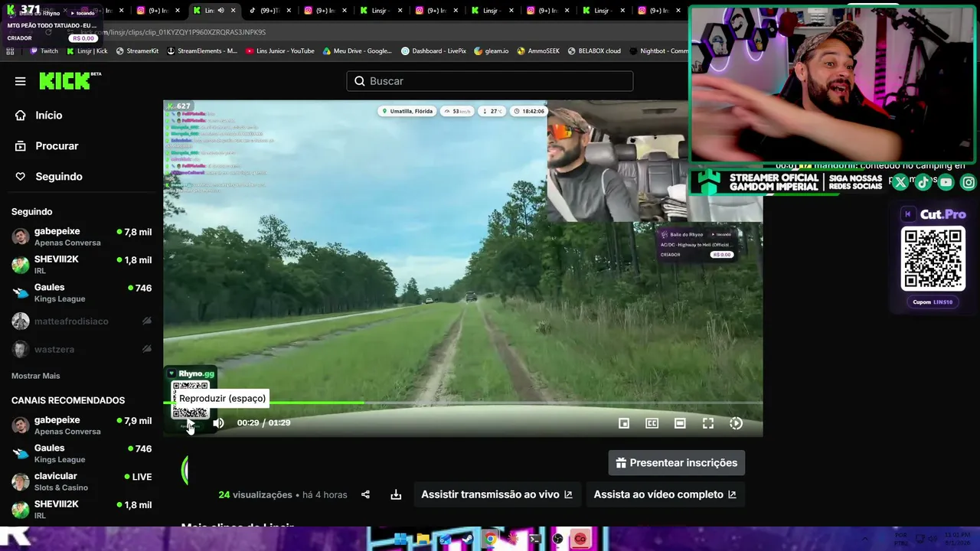Click Assistir transmissão ao vivo
This screenshot has height=551, width=980.
click(x=497, y=494)
